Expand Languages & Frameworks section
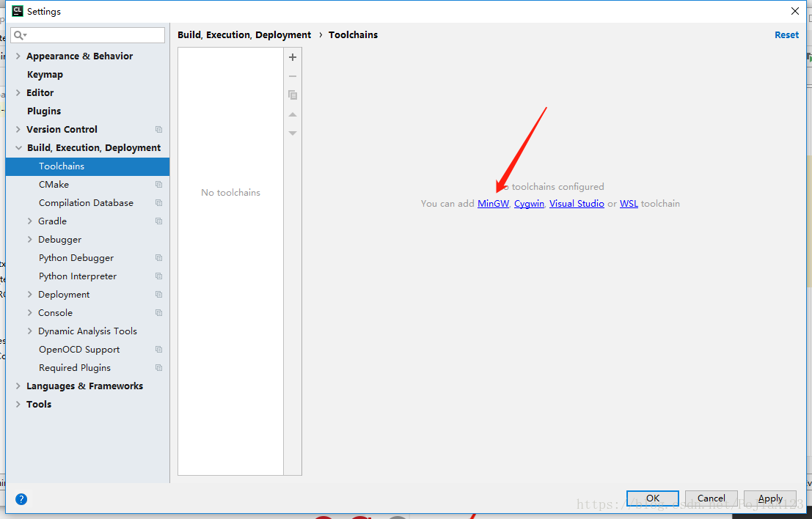812x519 pixels. tap(18, 386)
